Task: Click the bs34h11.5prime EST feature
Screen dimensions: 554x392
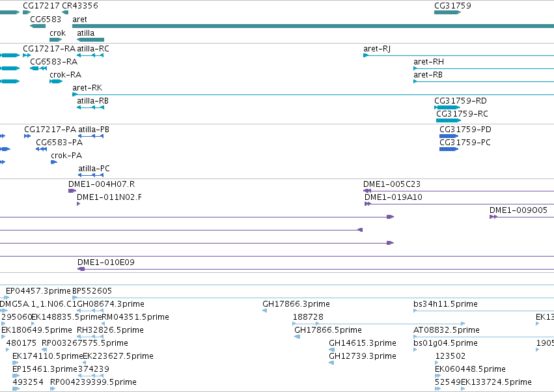Action: pos(484,311)
